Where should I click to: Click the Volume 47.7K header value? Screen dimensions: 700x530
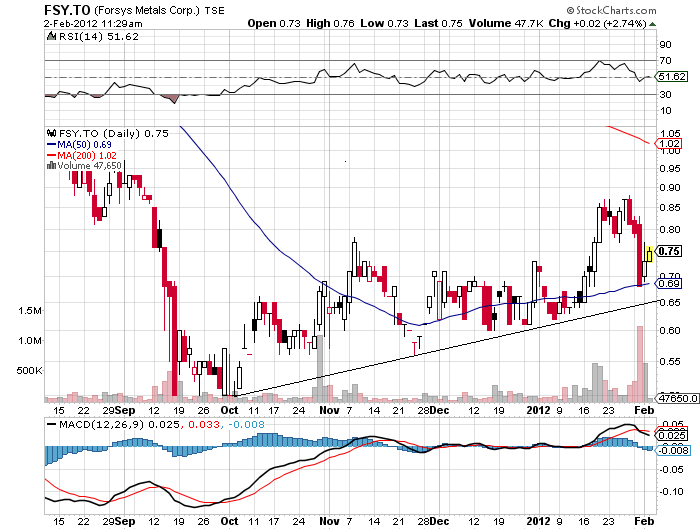pyautogui.click(x=506, y=23)
